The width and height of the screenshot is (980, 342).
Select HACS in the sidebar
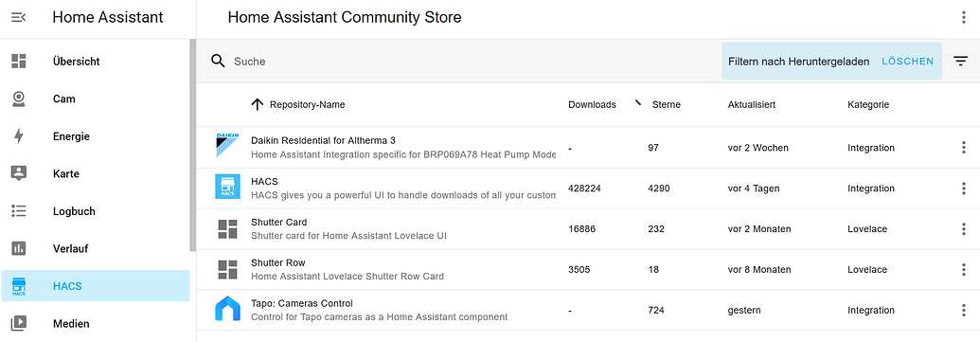click(96, 286)
